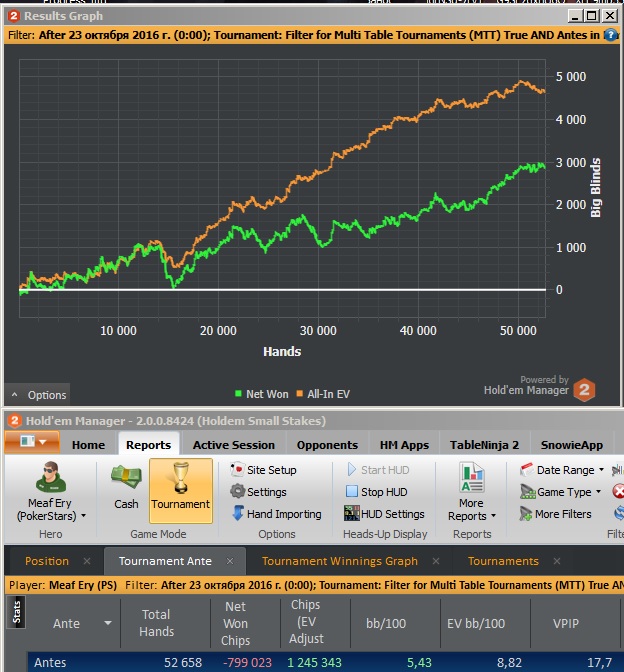Sort by VPIP column header
The width and height of the screenshot is (624, 672).
pos(566,623)
